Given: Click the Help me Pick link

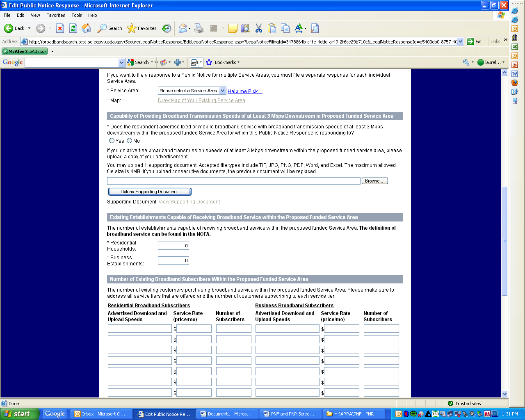Looking at the screenshot, I should click(x=245, y=91).
